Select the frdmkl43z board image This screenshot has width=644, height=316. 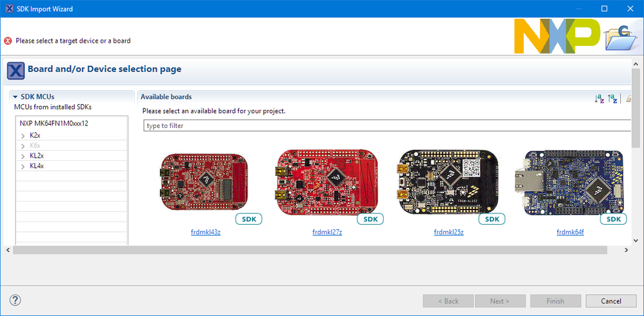coord(203,182)
